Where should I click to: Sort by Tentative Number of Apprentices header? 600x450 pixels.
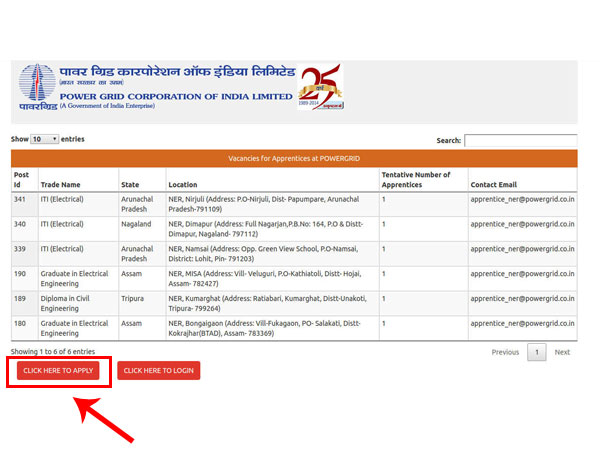tap(424, 180)
